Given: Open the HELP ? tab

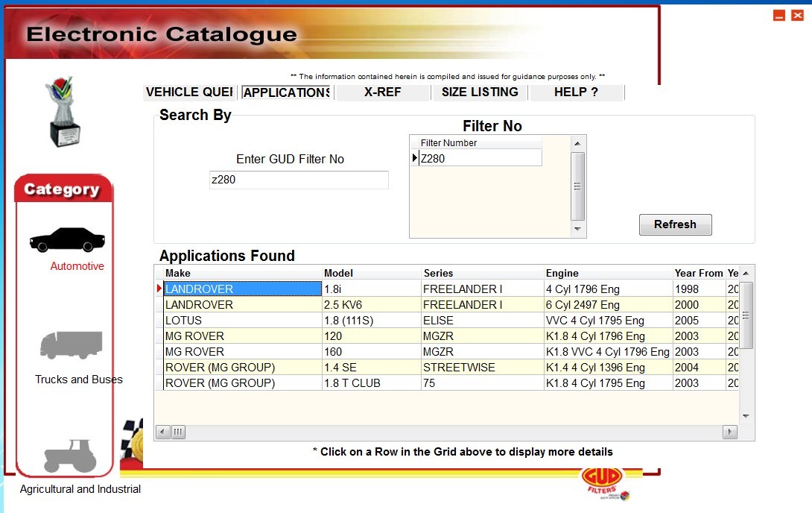Looking at the screenshot, I should coord(577,92).
